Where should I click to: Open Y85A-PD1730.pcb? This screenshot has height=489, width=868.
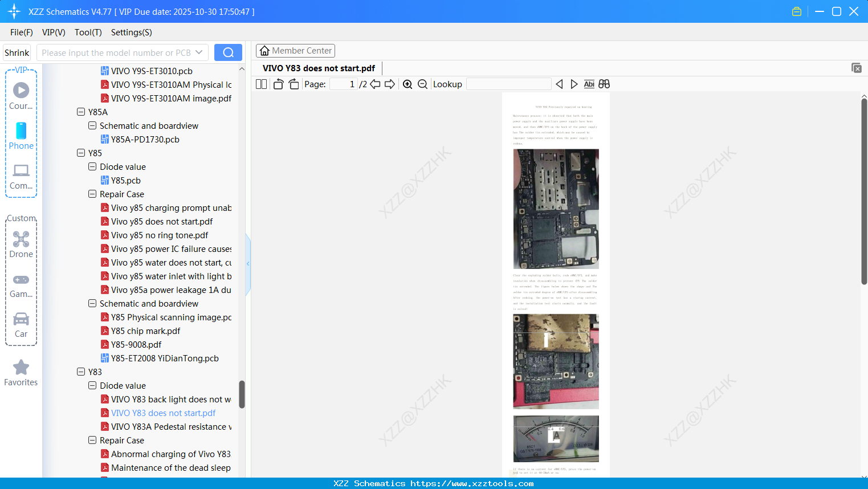(145, 139)
